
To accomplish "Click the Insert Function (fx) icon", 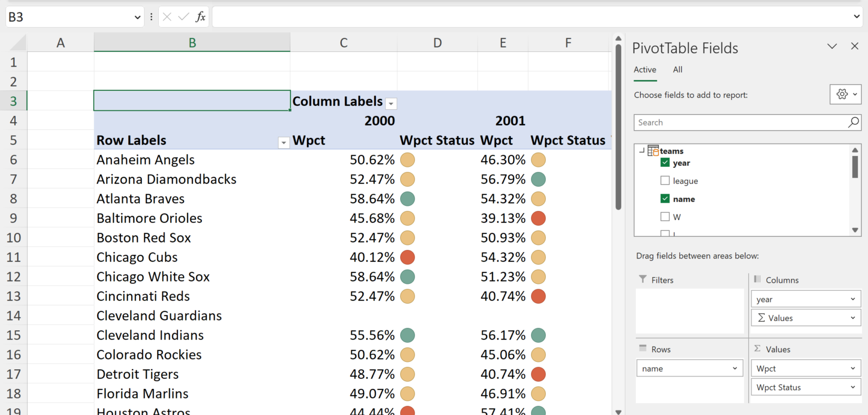I will tap(201, 16).
